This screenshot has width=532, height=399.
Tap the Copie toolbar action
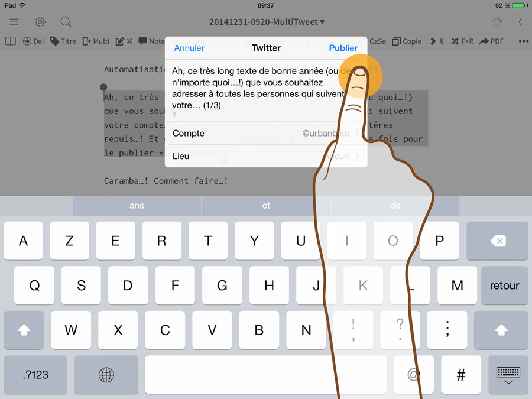click(407, 41)
